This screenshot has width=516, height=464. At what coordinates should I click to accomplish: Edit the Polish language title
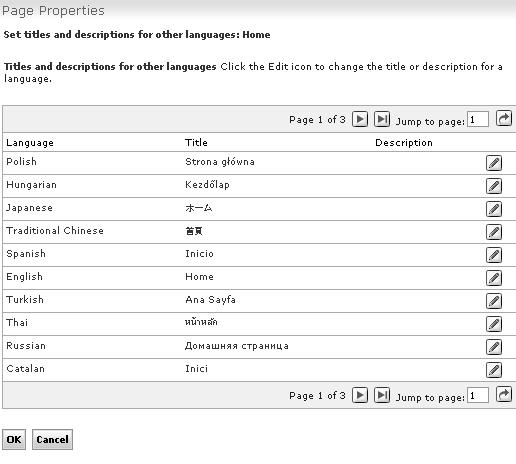point(494,163)
